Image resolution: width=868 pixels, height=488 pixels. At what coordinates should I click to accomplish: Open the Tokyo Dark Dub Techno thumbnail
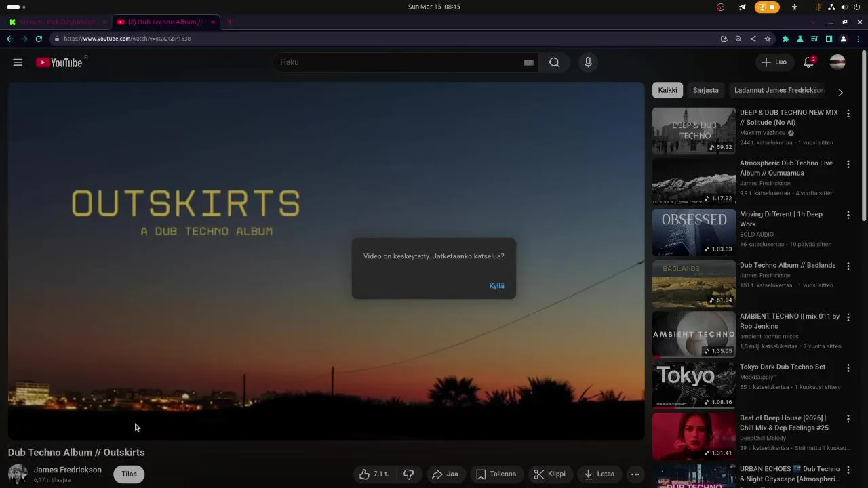point(694,385)
